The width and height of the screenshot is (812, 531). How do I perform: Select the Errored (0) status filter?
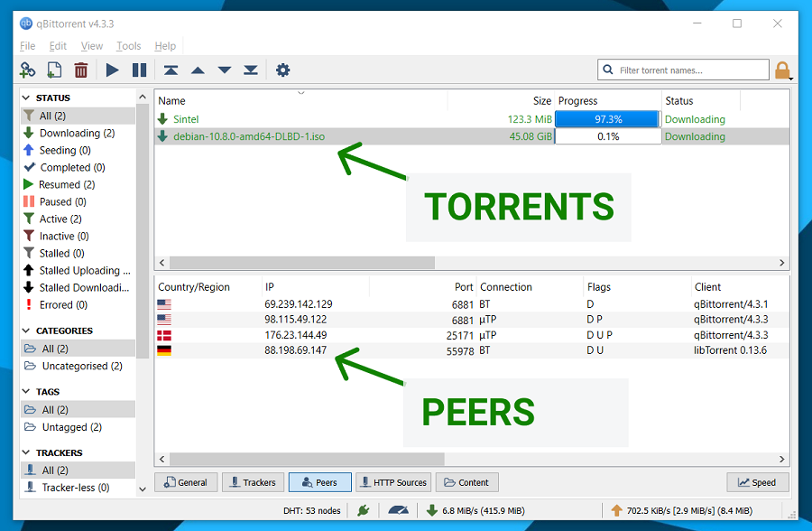coord(78,304)
